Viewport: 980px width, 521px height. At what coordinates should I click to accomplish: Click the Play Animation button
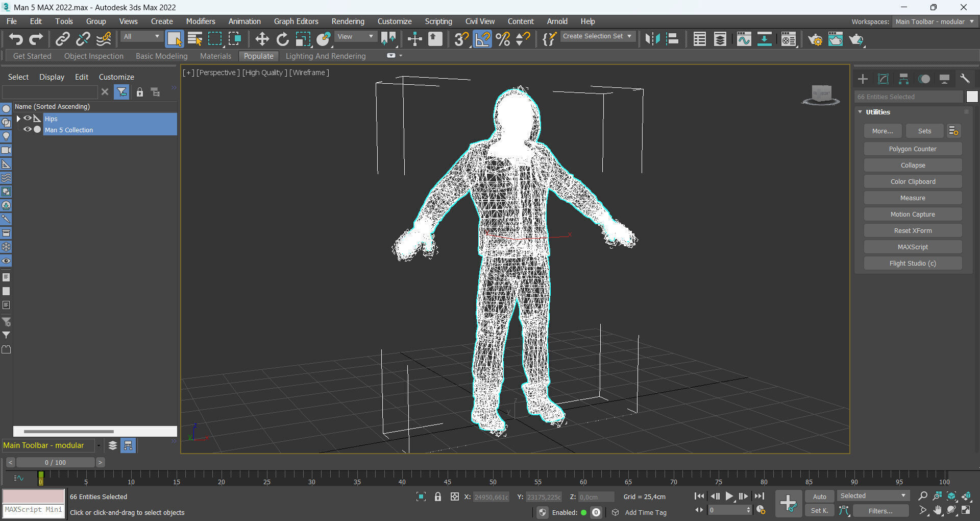(x=729, y=496)
